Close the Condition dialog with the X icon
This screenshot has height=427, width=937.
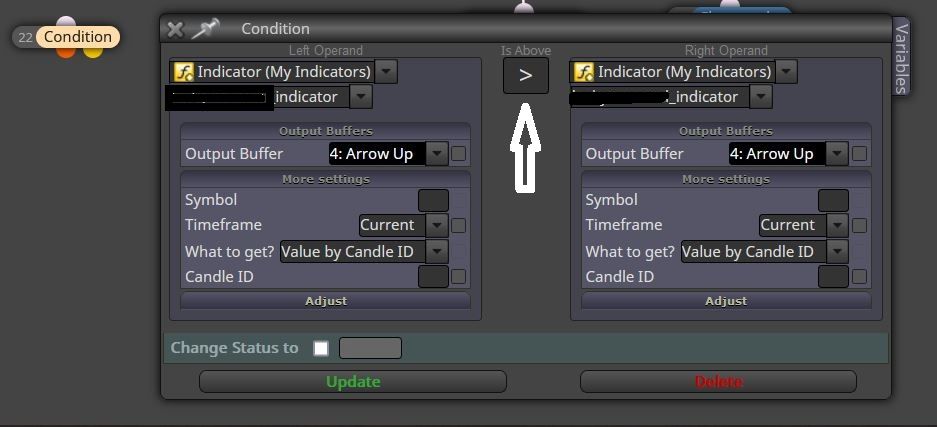click(175, 29)
